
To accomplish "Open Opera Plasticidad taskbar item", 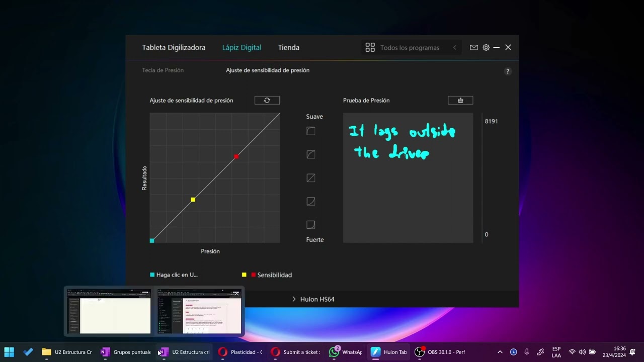I will 240,352.
